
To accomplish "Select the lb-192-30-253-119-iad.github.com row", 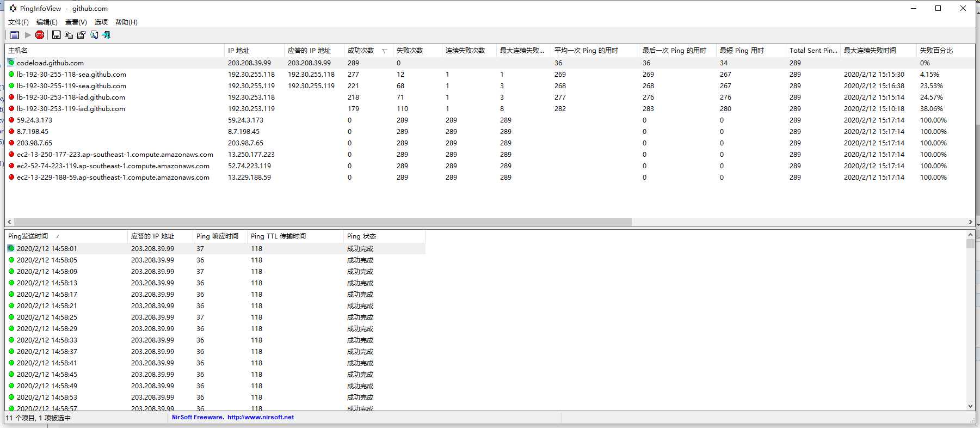I will pos(490,108).
